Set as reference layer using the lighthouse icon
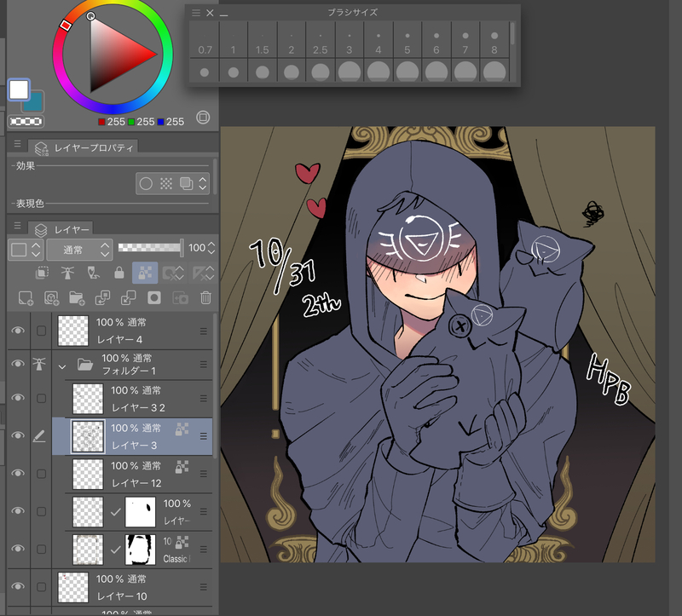The image size is (682, 616). coord(67,273)
